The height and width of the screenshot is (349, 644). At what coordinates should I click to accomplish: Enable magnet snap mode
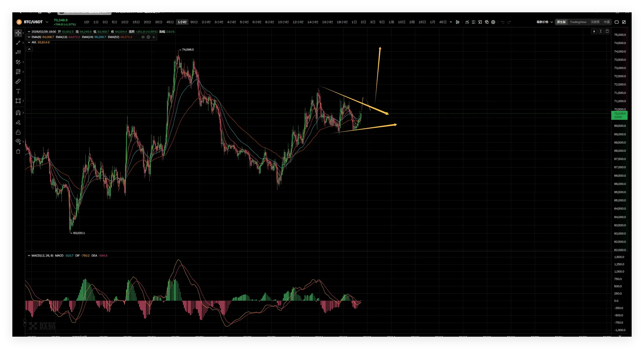(18, 113)
